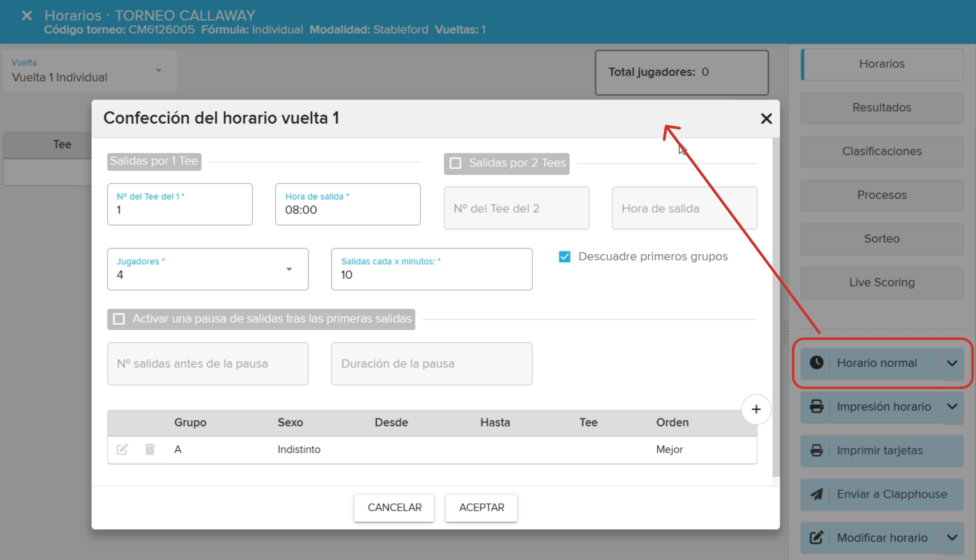Open the Jugadores dropdown

point(208,269)
